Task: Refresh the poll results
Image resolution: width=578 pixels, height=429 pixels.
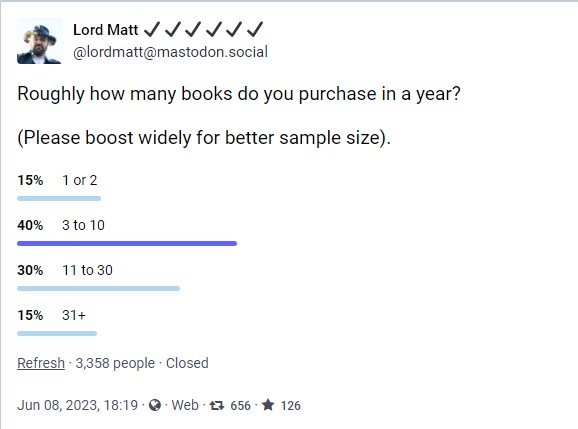Action: (x=41, y=363)
